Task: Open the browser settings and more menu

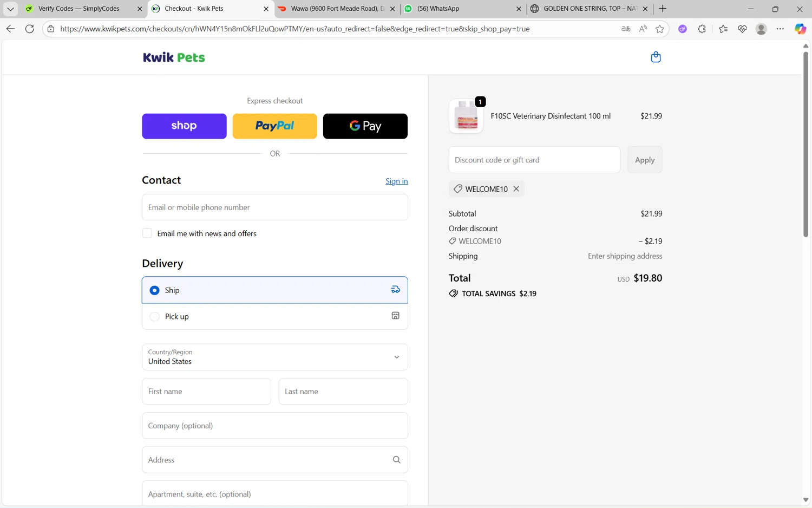Action: pyautogui.click(x=780, y=29)
